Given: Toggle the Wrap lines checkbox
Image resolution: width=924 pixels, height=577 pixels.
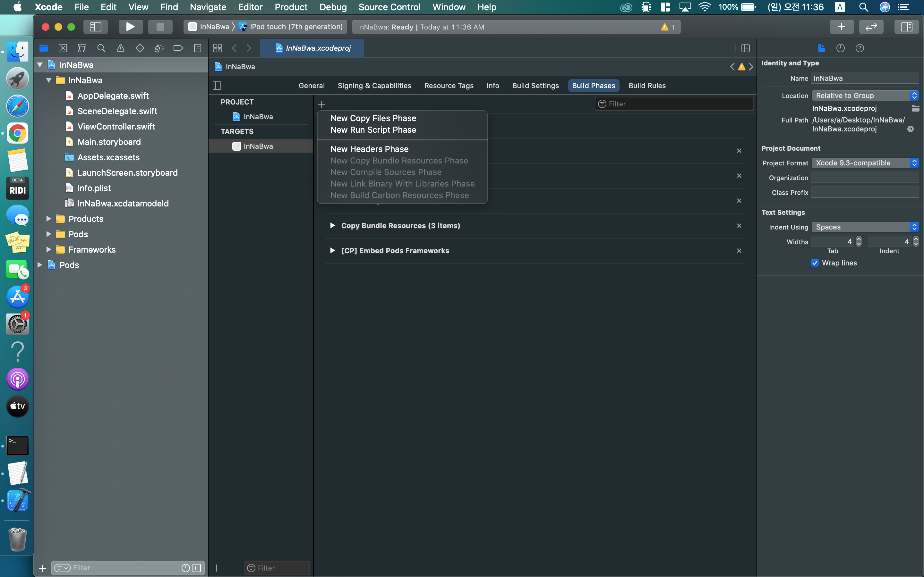Looking at the screenshot, I should click(x=815, y=263).
